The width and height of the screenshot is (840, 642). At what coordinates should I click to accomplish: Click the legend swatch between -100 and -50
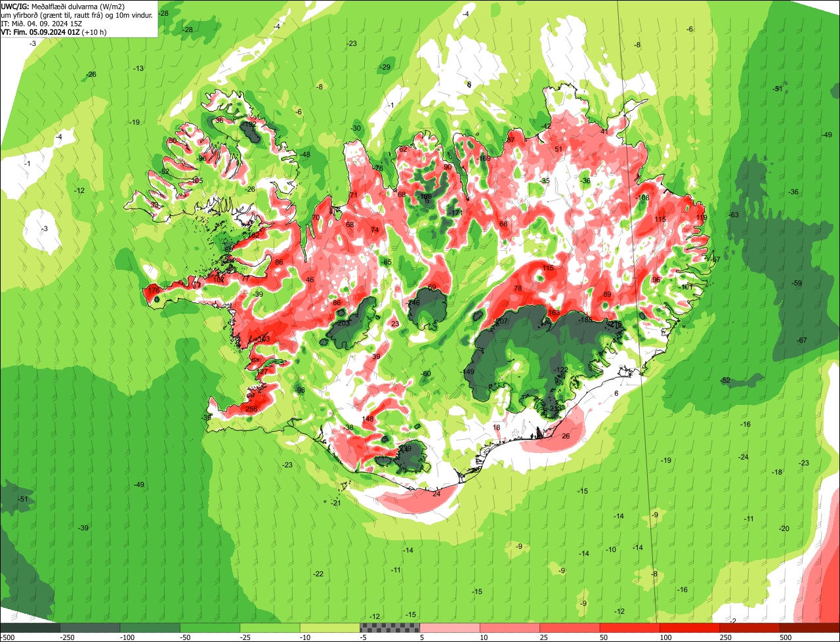tap(150, 628)
